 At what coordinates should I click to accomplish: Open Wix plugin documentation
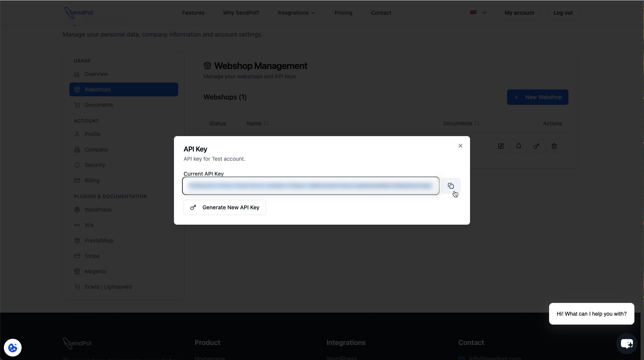123,225
